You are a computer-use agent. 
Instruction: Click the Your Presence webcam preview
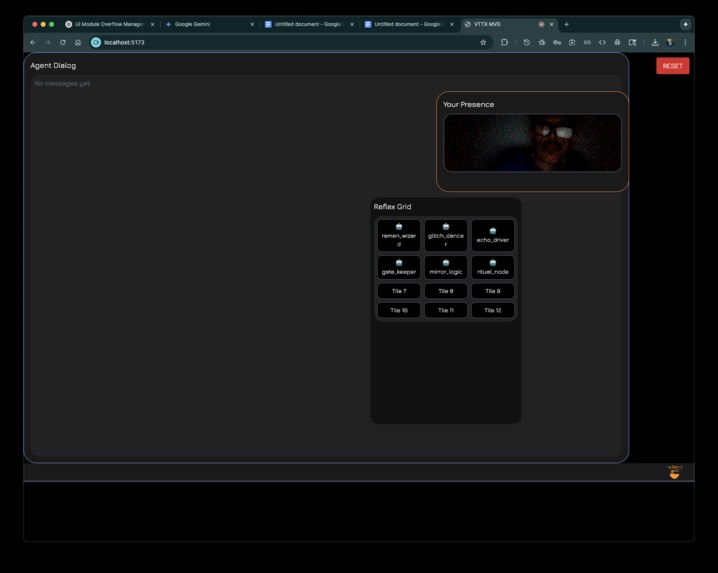(x=532, y=143)
